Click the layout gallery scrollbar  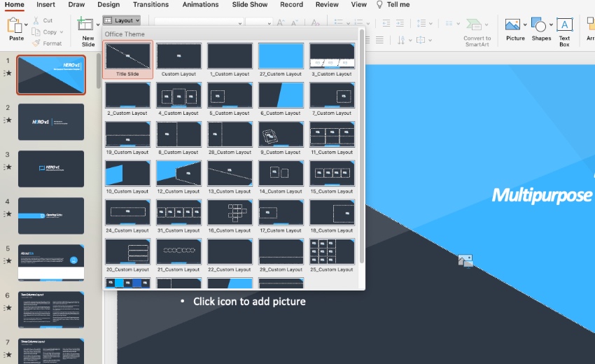point(362,146)
